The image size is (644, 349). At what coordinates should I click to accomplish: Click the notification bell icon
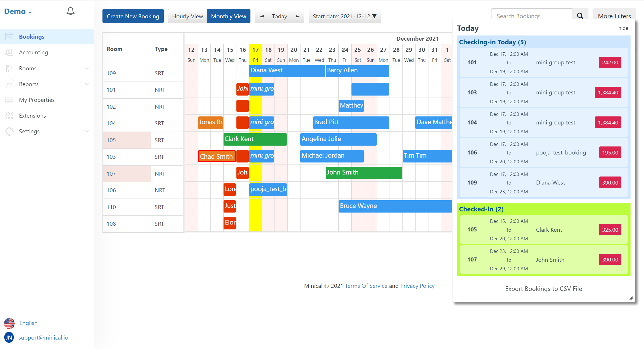[x=70, y=12]
